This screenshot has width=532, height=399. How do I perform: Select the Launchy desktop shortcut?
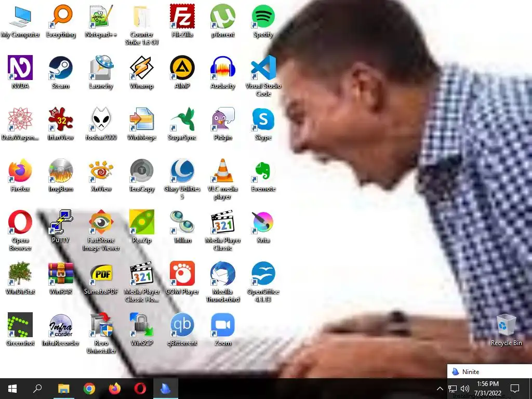(101, 72)
